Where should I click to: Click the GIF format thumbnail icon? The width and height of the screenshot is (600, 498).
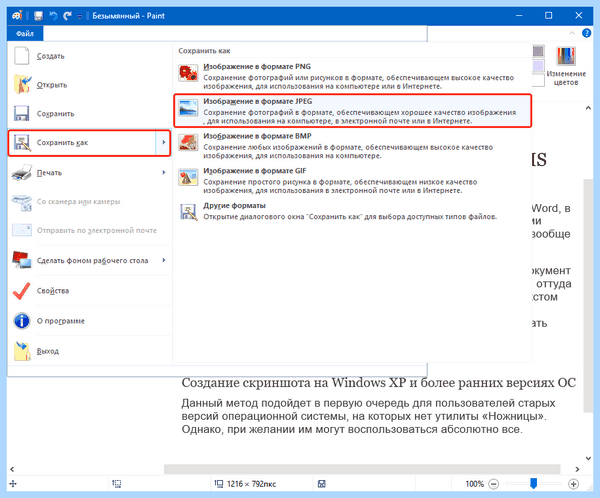pos(188,178)
